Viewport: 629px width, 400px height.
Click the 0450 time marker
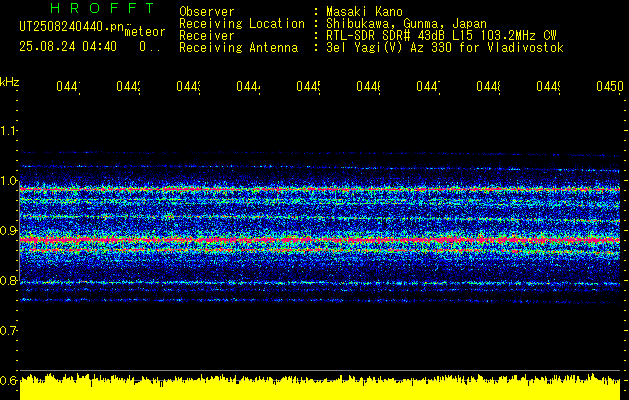point(609,86)
